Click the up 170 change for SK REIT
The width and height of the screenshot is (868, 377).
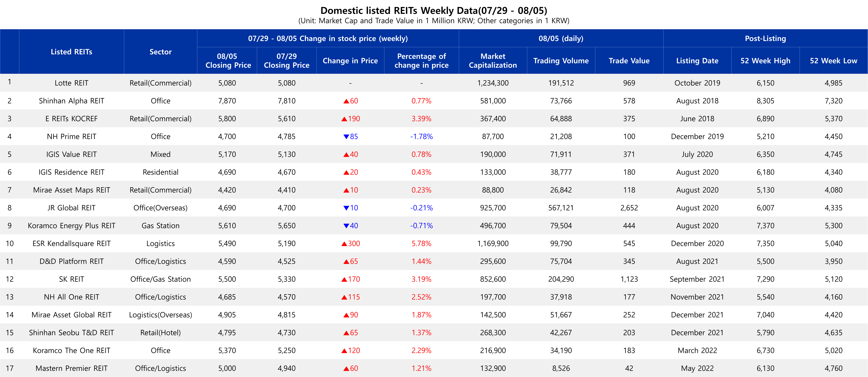coord(350,279)
